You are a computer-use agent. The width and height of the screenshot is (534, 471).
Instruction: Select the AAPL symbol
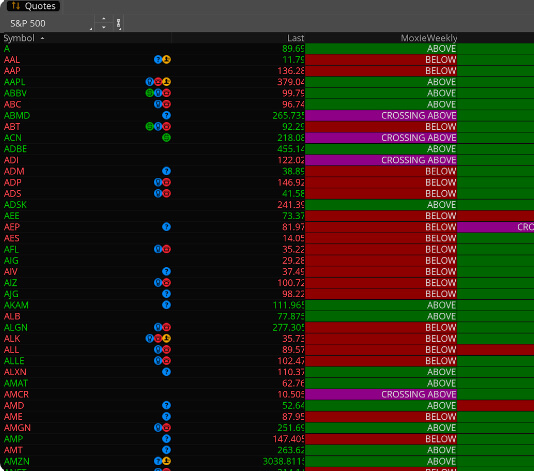14,82
